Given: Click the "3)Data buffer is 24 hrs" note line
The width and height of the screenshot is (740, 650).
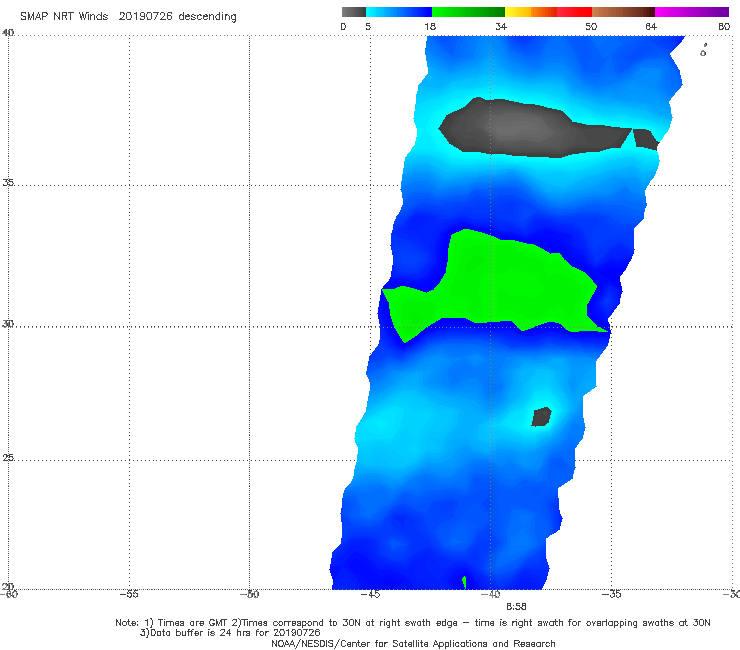Looking at the screenshot, I should pyautogui.click(x=230, y=633).
